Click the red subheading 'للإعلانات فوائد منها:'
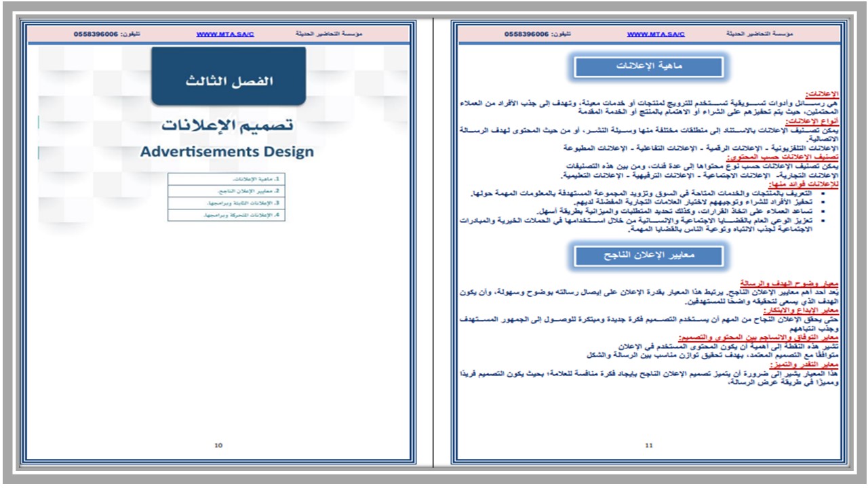Screen dimensions: 868x488 click(804, 184)
